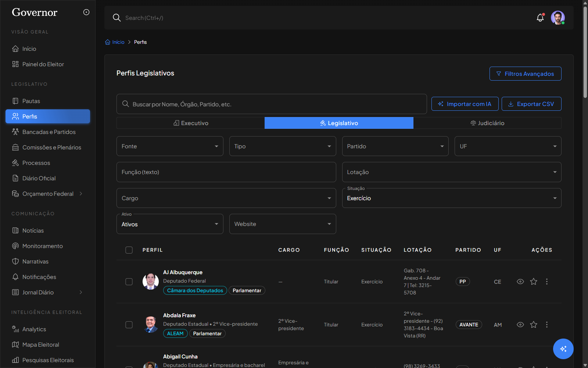Viewport: 588px width, 368px height.
Task: Open the Situação dropdown showing Exercício
Action: (x=452, y=198)
